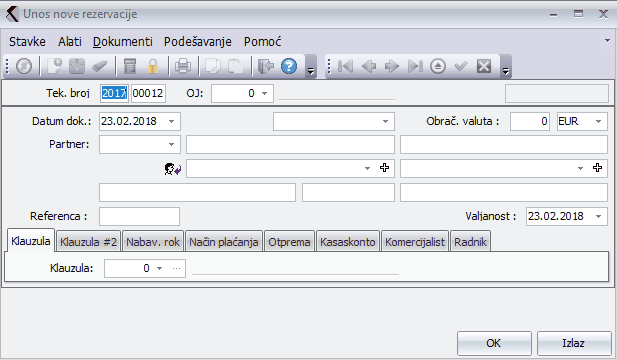
Task: Open the Pomoć menu
Action: tap(262, 42)
